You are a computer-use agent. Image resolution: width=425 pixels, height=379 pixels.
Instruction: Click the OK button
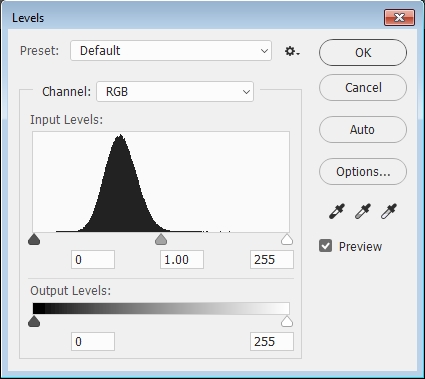point(363,52)
